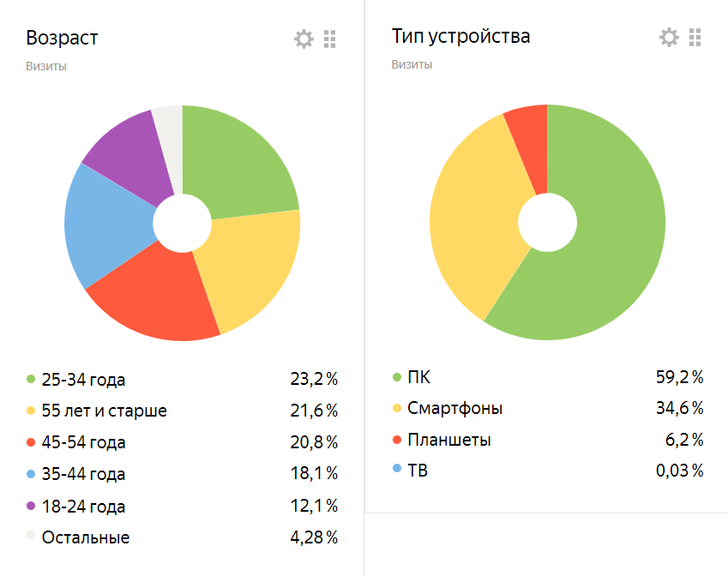Click blue dot beside 35-44 года
The image size is (728, 576).
pos(32,474)
